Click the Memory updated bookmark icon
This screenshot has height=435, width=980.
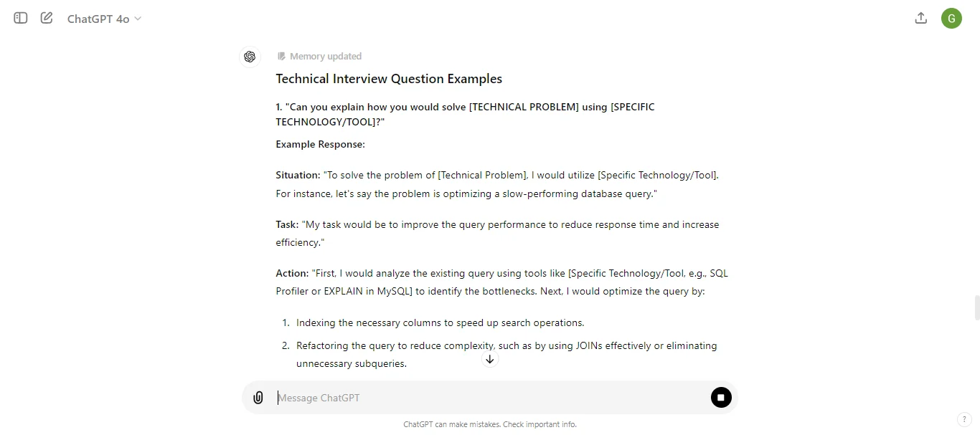pos(281,56)
